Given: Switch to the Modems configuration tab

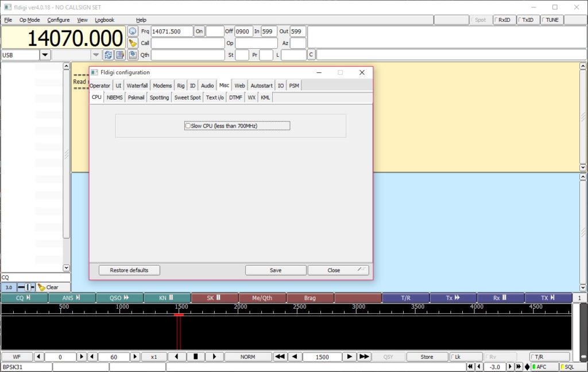Looking at the screenshot, I should [x=162, y=86].
